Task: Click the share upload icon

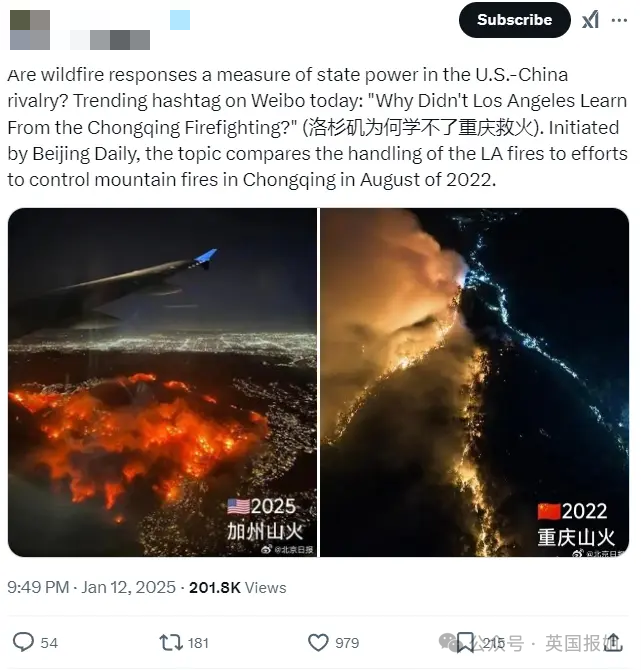Action: point(612,642)
